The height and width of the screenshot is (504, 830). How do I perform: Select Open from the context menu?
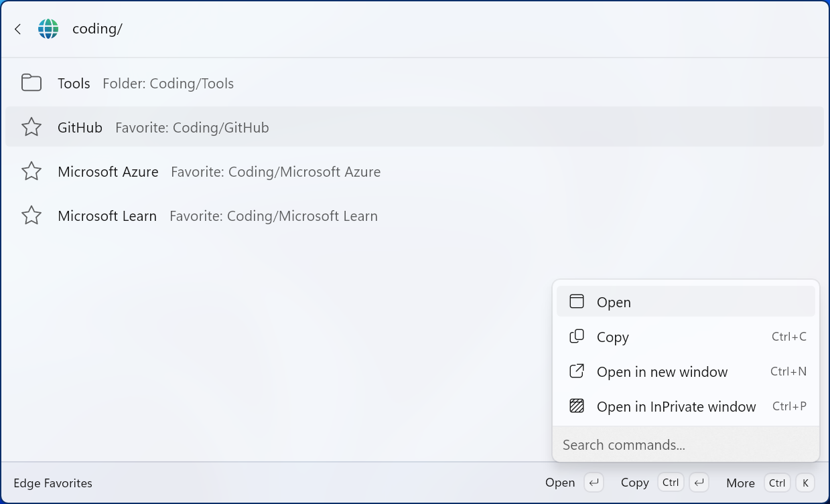[x=686, y=302]
